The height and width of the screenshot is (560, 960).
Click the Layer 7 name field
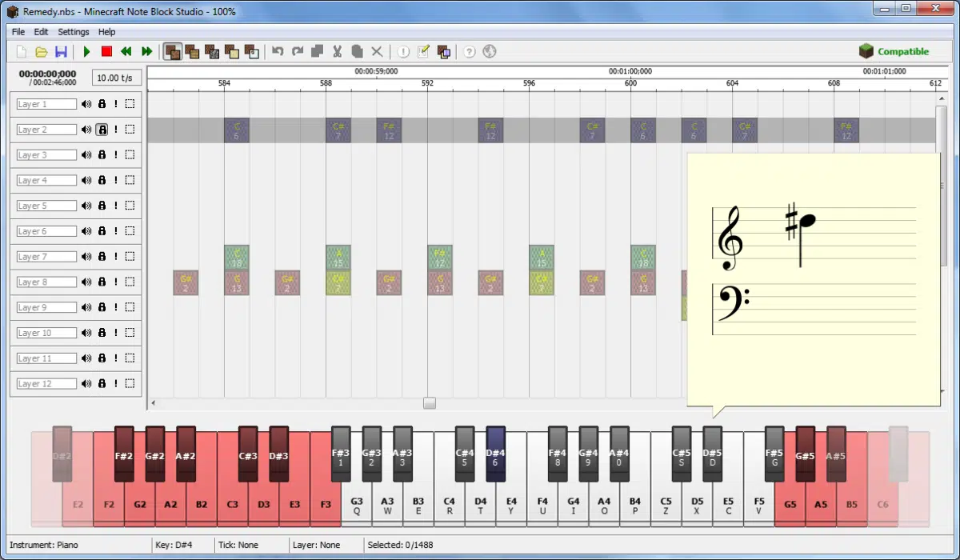(46, 257)
